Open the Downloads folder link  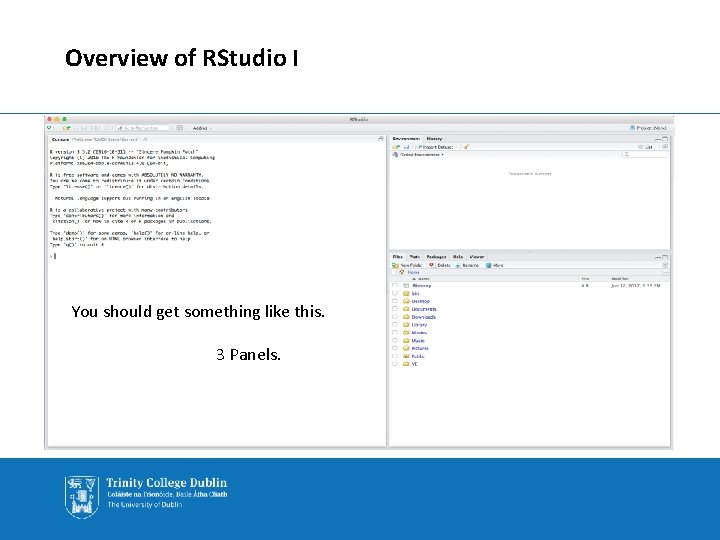pyautogui.click(x=423, y=317)
